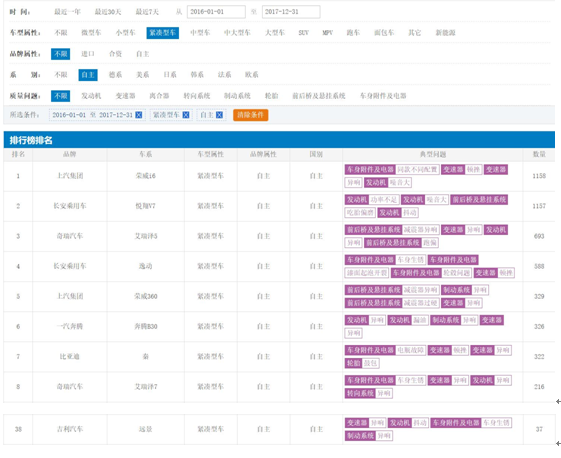The image size is (561, 458).
Task: Filter quality problem by 轮胎 in filter row
Action: point(272,96)
